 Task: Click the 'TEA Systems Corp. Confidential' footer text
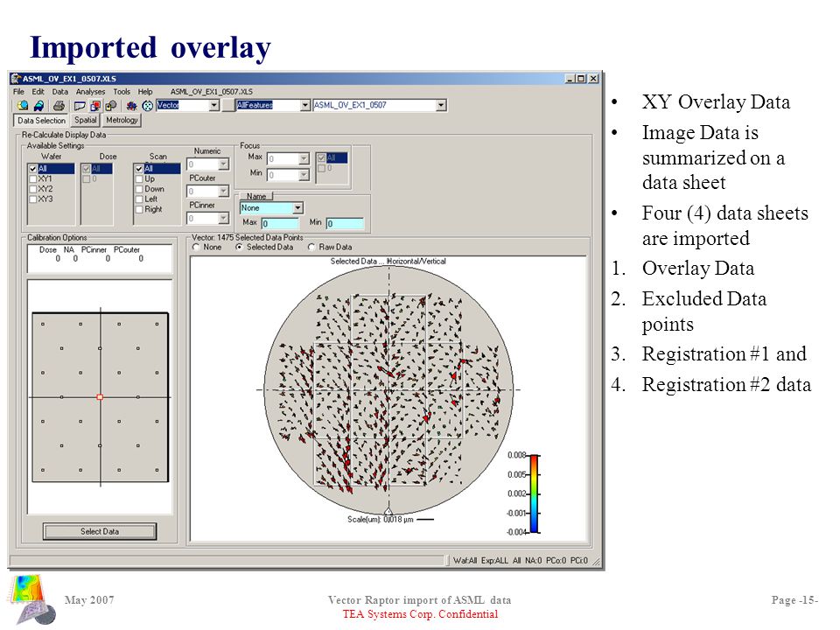pyautogui.click(x=420, y=614)
